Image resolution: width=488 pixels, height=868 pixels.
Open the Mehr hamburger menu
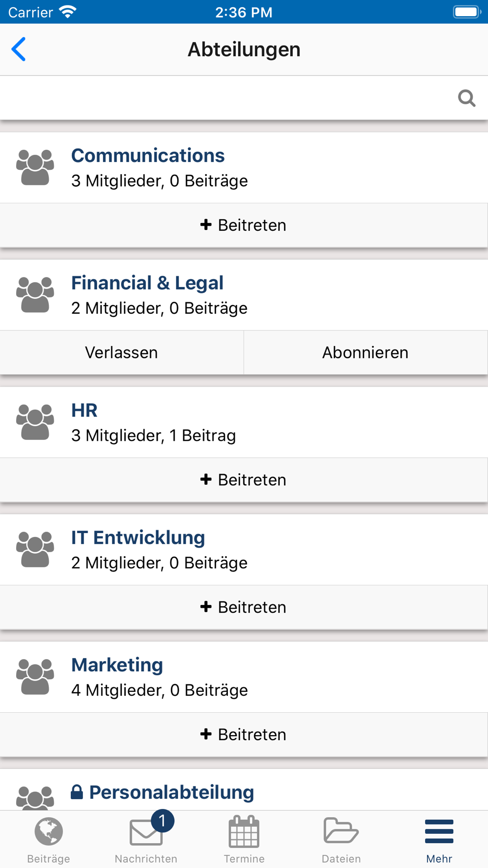coord(439,840)
